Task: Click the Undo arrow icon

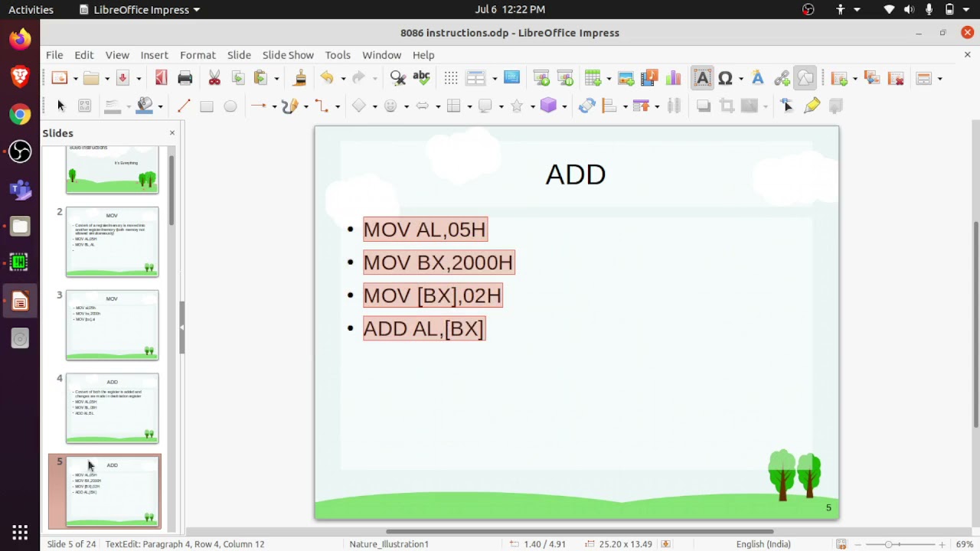Action: coord(327,77)
